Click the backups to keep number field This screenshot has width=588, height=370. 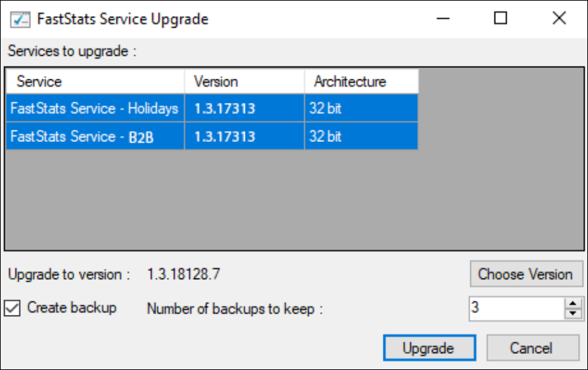(x=517, y=309)
